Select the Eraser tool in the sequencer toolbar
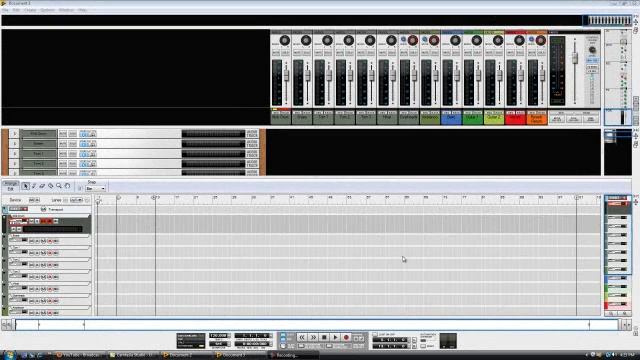640x360 pixels. [x=42, y=186]
